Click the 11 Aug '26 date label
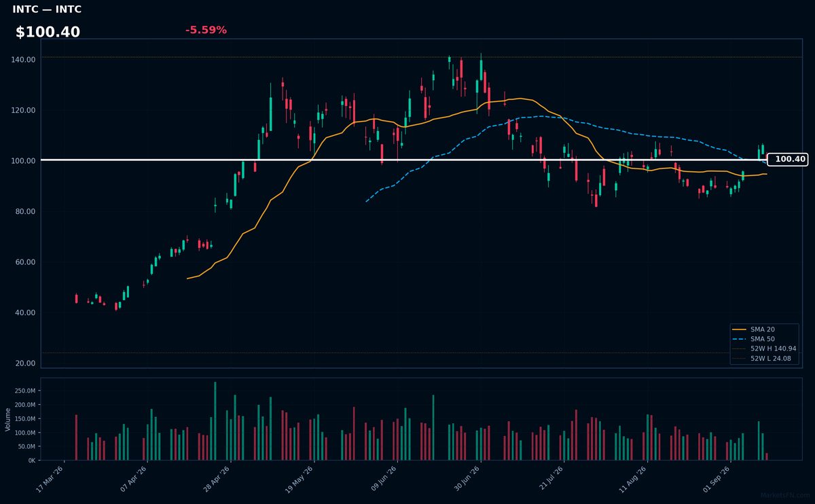This screenshot has height=504, width=815. tap(635, 479)
